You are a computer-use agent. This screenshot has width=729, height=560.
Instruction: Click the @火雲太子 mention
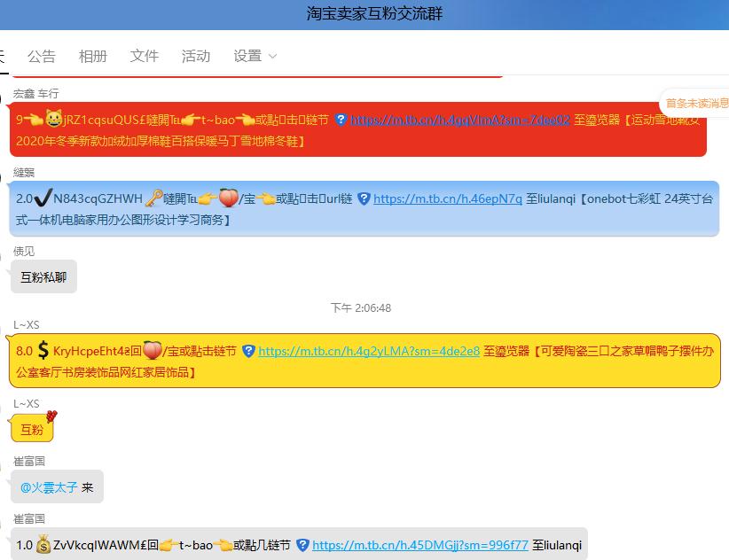(51, 486)
